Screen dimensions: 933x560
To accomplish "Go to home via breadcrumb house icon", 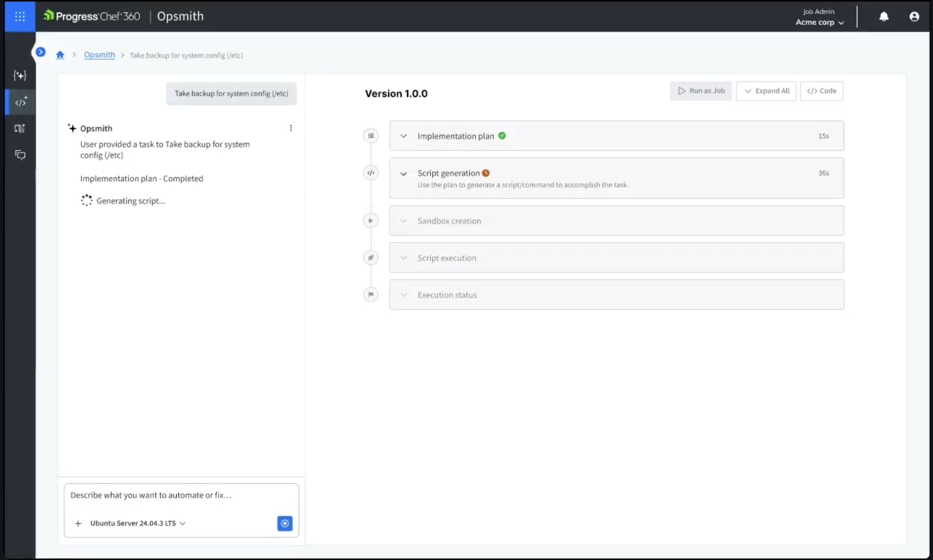I will pos(60,55).
